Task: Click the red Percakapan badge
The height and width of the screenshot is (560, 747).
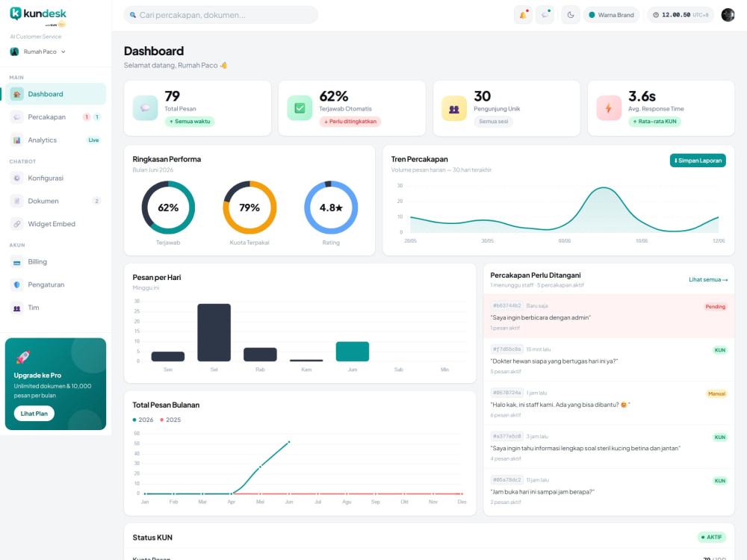Action: tap(87, 116)
